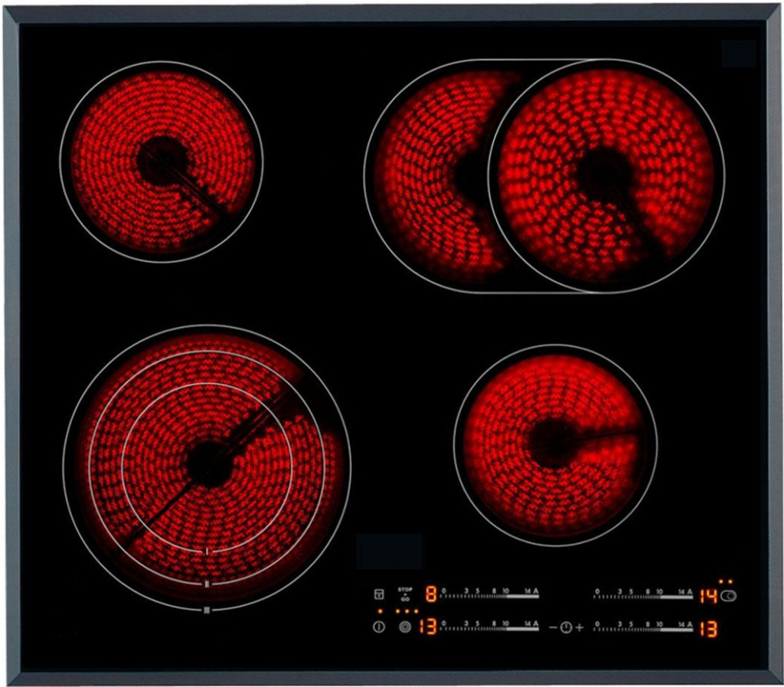Tap the three orange indicator dots under STOP+GO
The height and width of the screenshot is (687, 784).
[407, 611]
